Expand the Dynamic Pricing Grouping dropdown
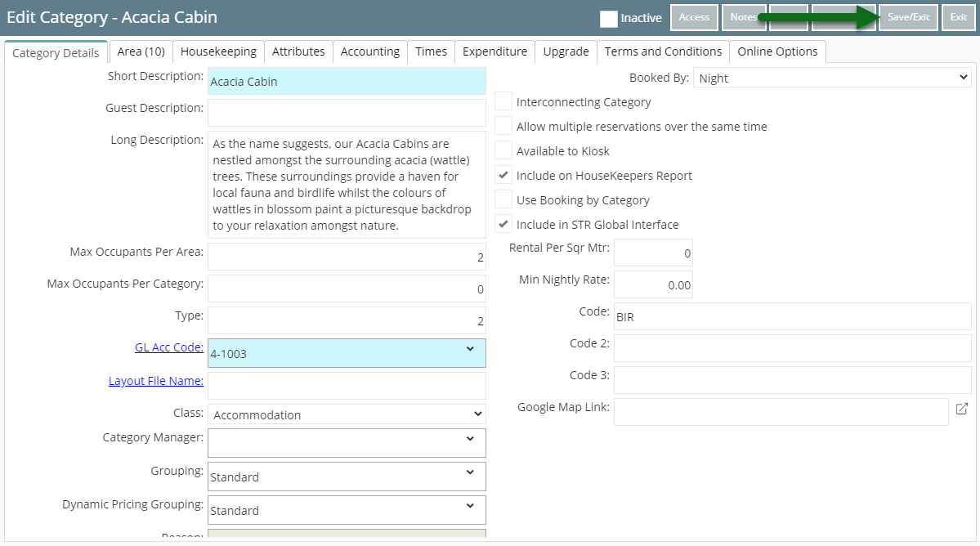This screenshot has width=980, height=546. coord(347,510)
